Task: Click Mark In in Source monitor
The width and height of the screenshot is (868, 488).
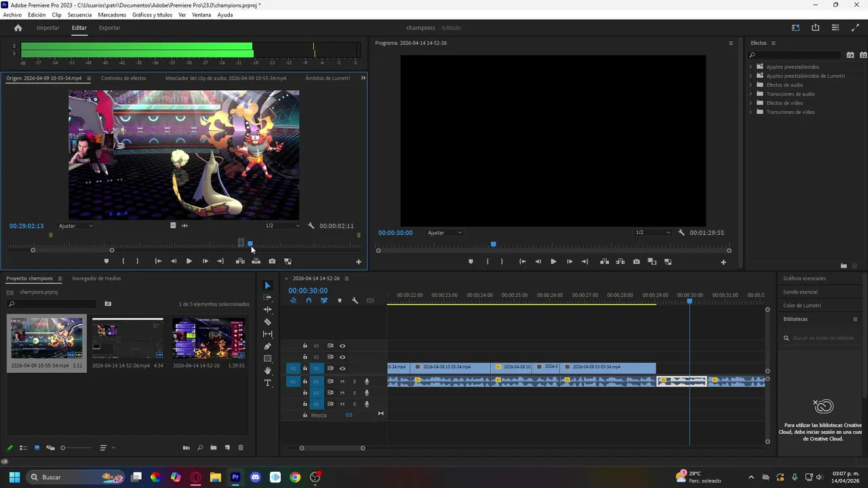Action: 123,261
